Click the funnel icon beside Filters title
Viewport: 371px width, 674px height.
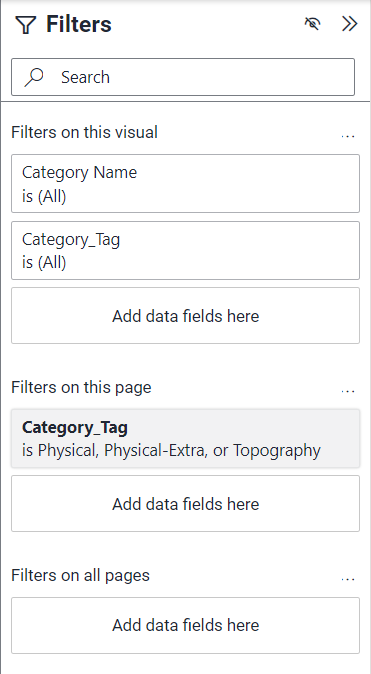[25, 25]
